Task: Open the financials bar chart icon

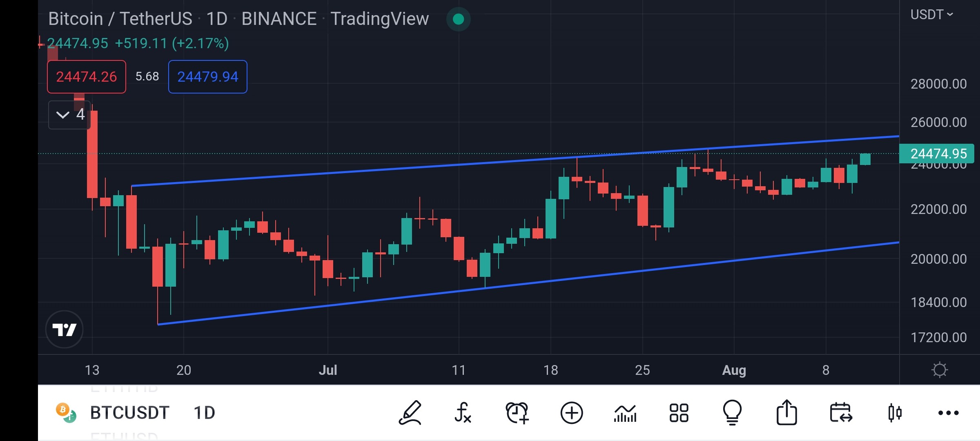Action: pyautogui.click(x=625, y=413)
